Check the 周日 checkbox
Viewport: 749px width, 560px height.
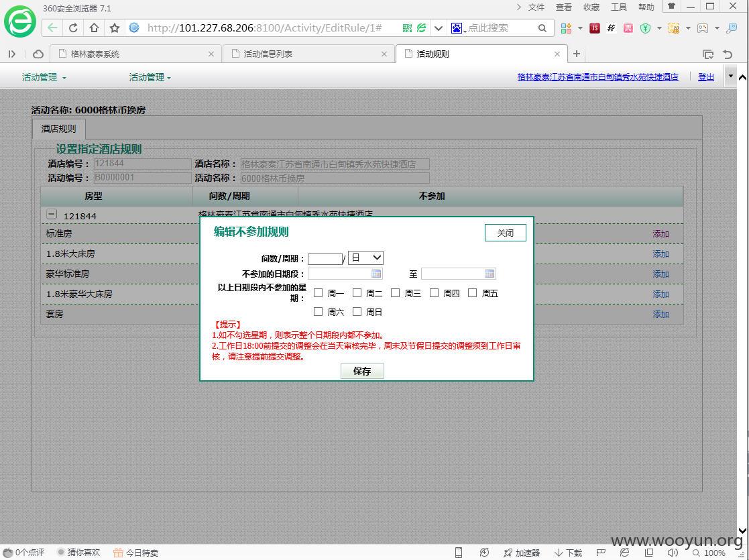tap(357, 312)
